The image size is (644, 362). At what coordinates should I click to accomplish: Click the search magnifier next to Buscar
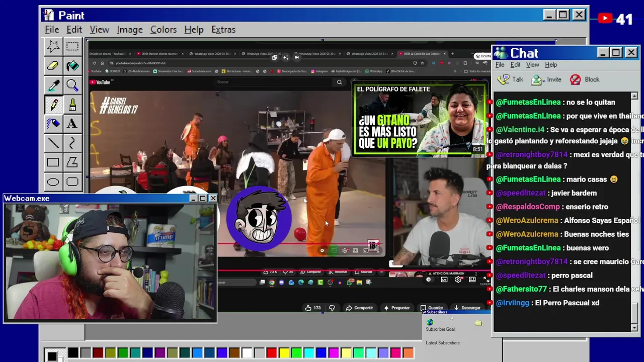[340, 82]
